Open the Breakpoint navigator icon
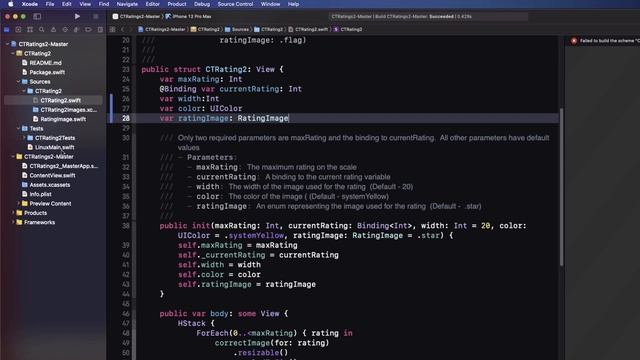Viewport: 640px width, 360px height. click(x=88, y=29)
